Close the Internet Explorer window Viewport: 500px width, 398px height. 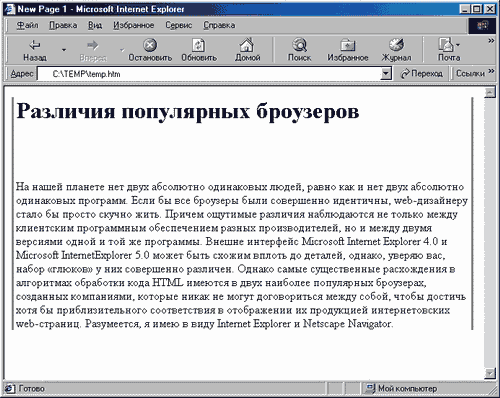click(489, 9)
